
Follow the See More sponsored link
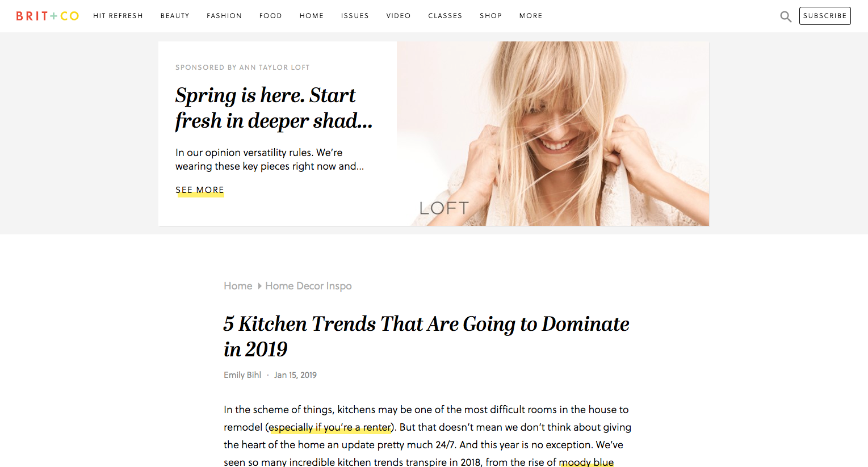[x=200, y=190]
